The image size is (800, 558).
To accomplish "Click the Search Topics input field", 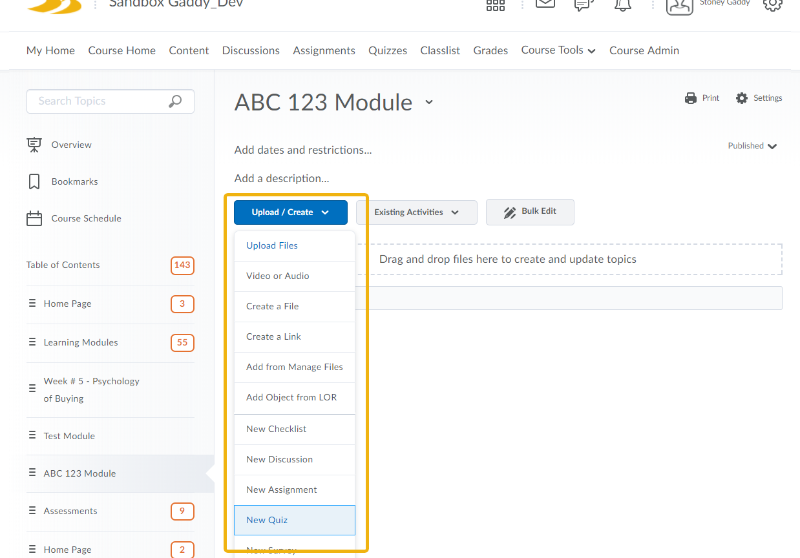I will pyautogui.click(x=100, y=101).
